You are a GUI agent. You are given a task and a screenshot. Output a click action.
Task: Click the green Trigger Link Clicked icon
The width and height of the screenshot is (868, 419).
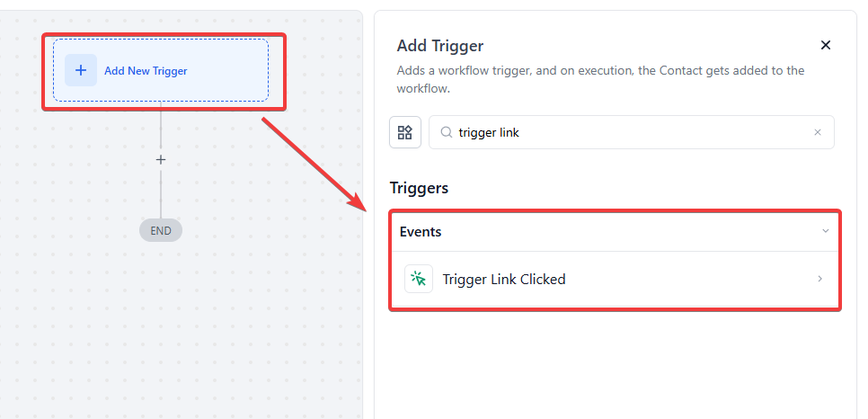(x=419, y=279)
